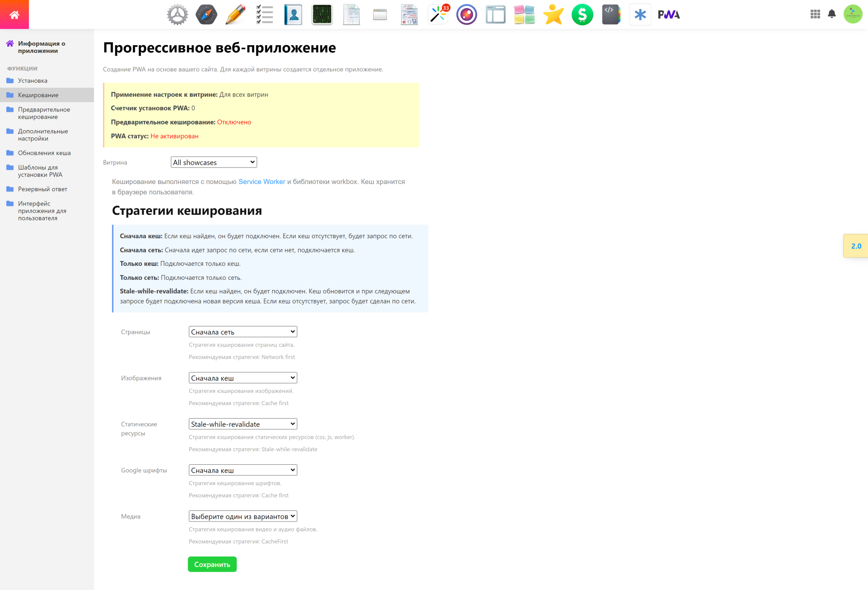This screenshot has height=590, width=868.
Task: Open the Витрина All showcases dropdown
Action: coord(214,162)
